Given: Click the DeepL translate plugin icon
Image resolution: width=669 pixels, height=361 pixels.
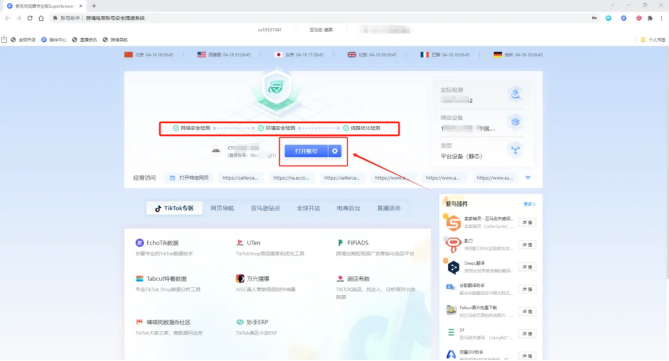Looking at the screenshot, I should click(453, 267).
